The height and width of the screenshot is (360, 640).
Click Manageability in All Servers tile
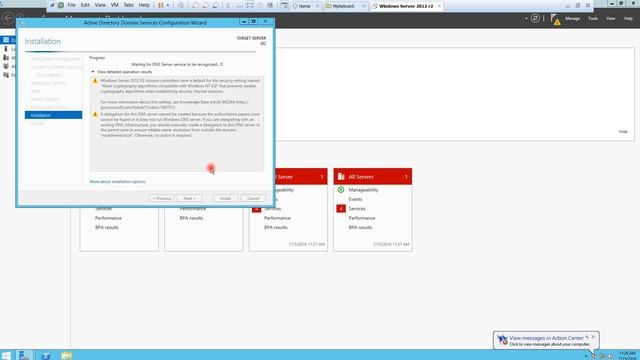tap(363, 190)
